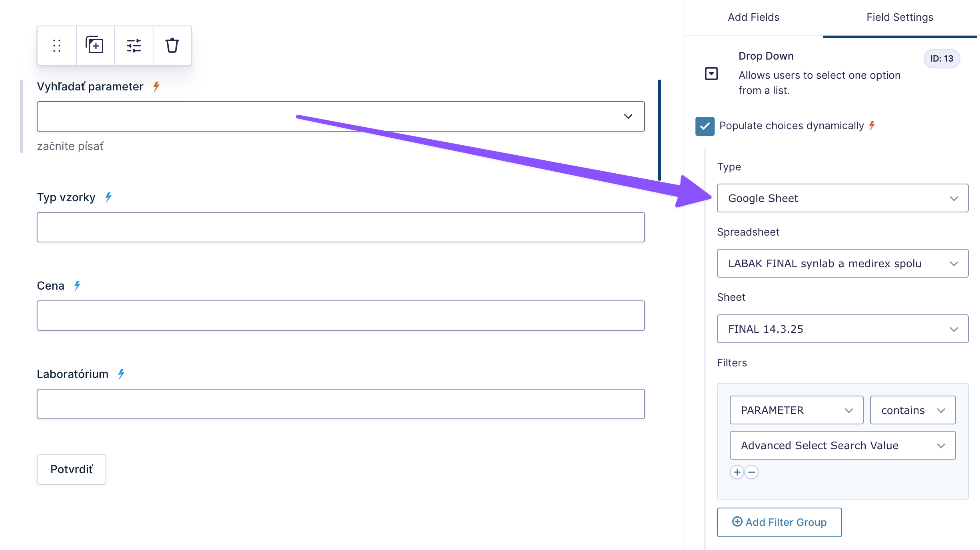
Task: Click the Drop Down field type icon
Action: click(711, 74)
